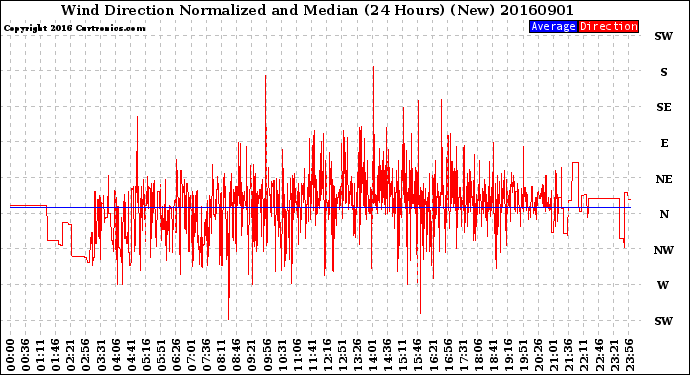Click the 01:11 time axis label
Viewport: 690px width, 375px height.
pos(41,355)
